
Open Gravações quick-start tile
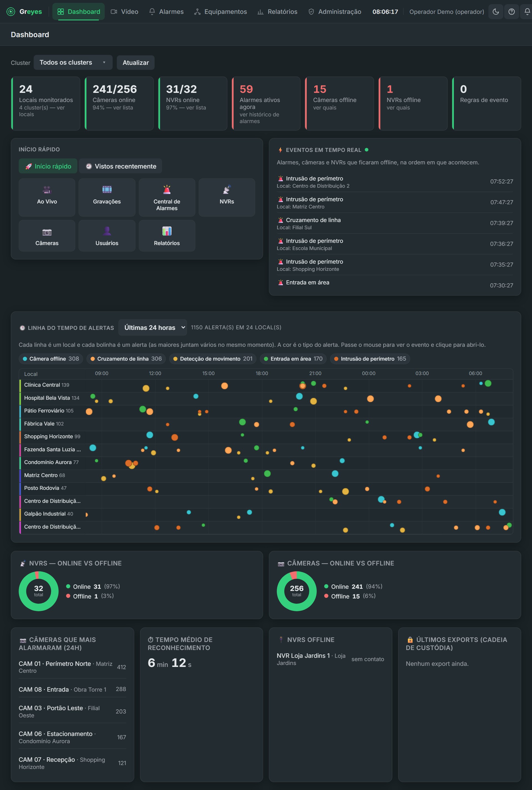[x=107, y=197]
